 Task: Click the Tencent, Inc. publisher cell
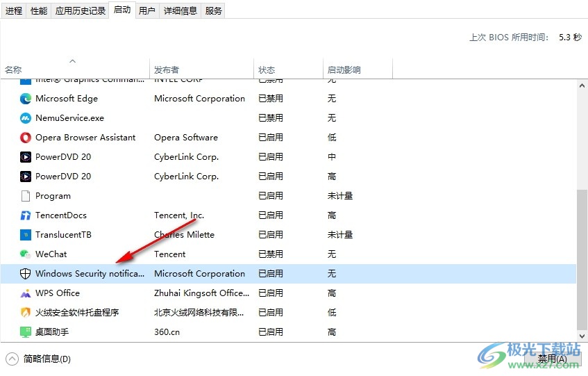click(x=179, y=215)
